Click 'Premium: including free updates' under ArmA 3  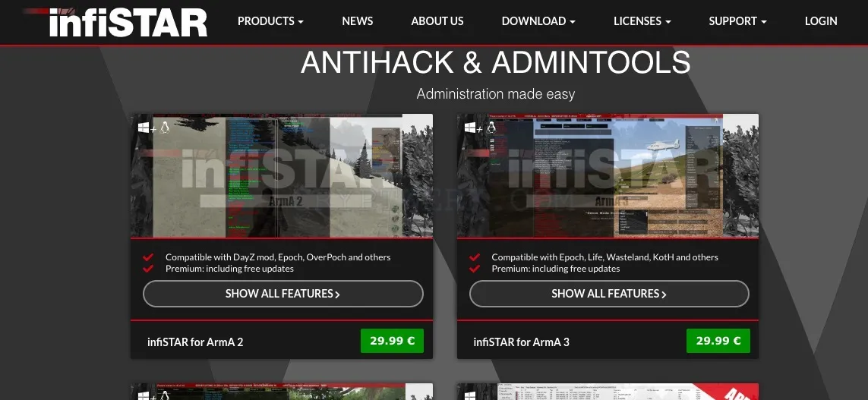556,269
